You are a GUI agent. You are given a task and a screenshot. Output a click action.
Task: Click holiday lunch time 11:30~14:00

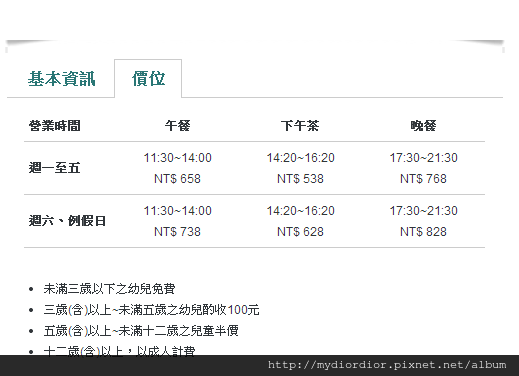[x=177, y=211]
